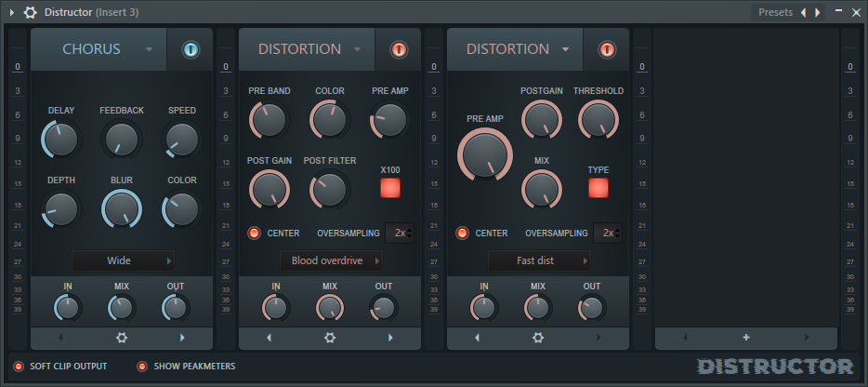868x387 pixels.
Task: Move the Chorus module right with the arrow
Action: (182, 338)
